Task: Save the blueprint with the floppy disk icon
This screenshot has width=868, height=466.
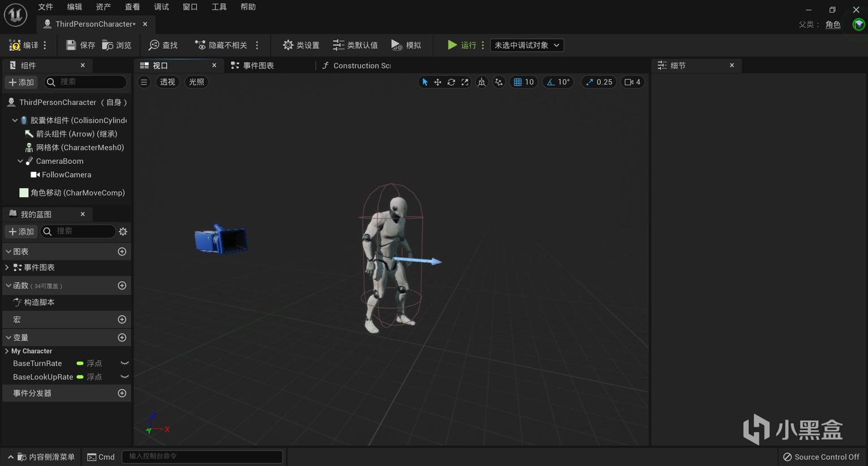Action: pyautogui.click(x=71, y=45)
